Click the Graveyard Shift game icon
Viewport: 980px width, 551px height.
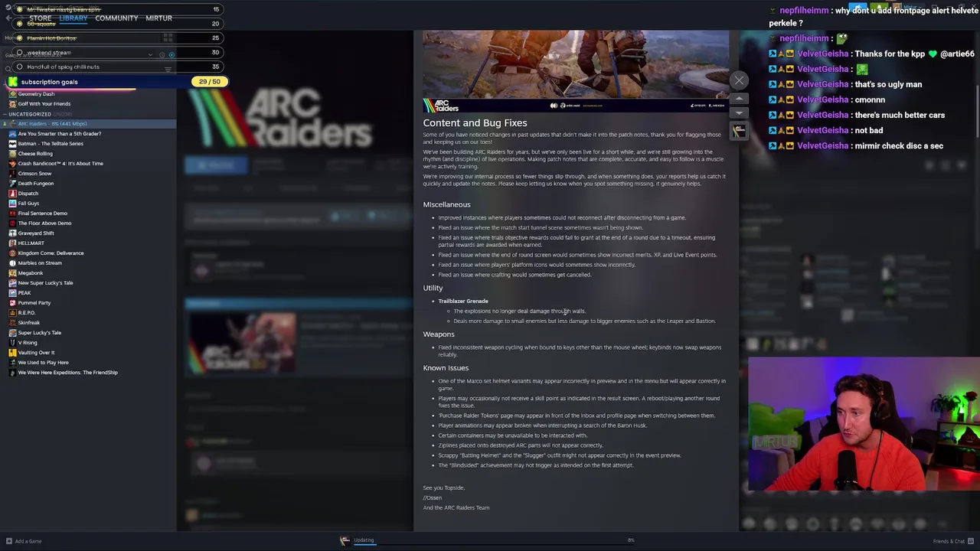[12, 233]
